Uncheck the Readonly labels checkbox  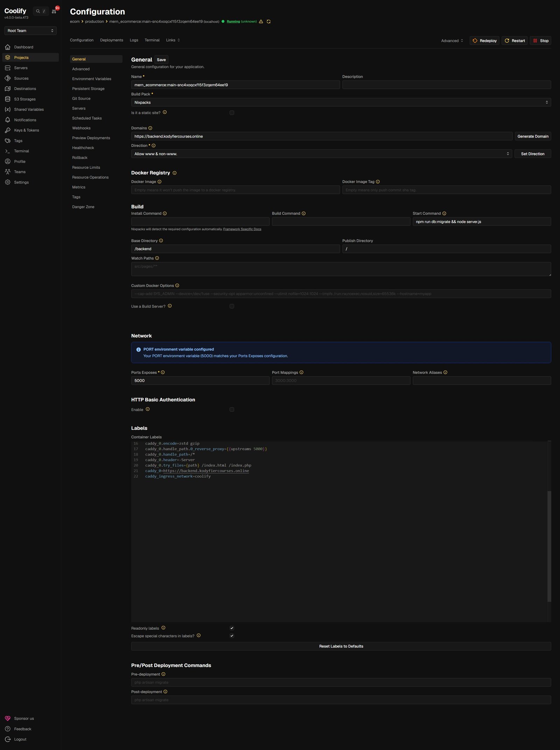click(232, 628)
